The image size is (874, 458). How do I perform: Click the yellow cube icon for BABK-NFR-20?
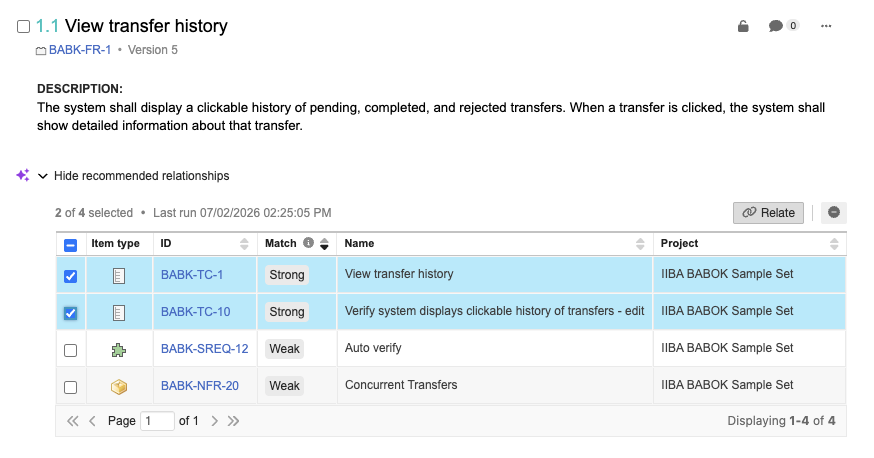click(119, 387)
